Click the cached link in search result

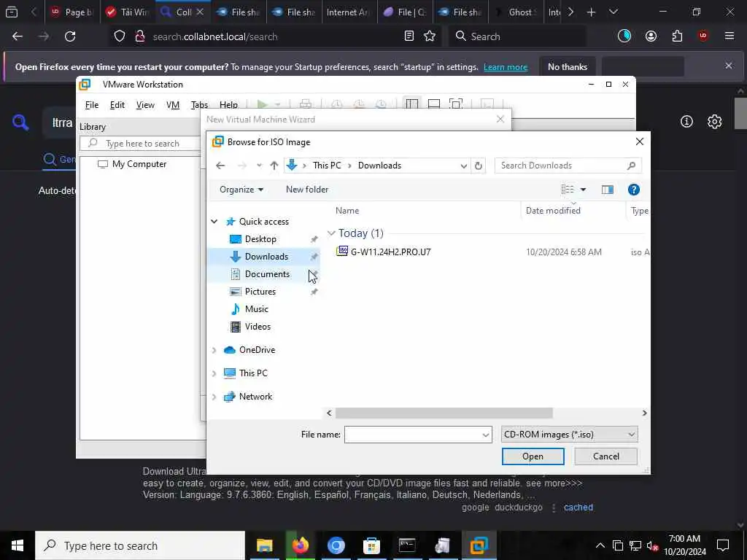pos(578,507)
